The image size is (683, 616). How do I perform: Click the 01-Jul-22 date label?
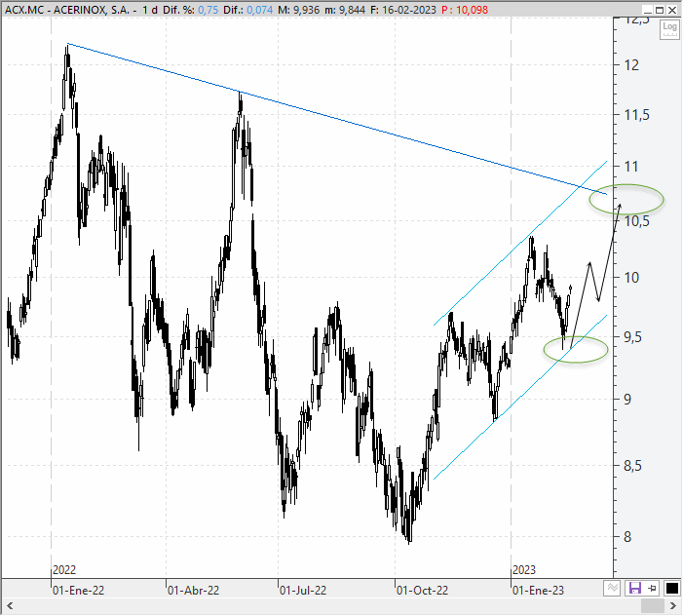click(303, 591)
